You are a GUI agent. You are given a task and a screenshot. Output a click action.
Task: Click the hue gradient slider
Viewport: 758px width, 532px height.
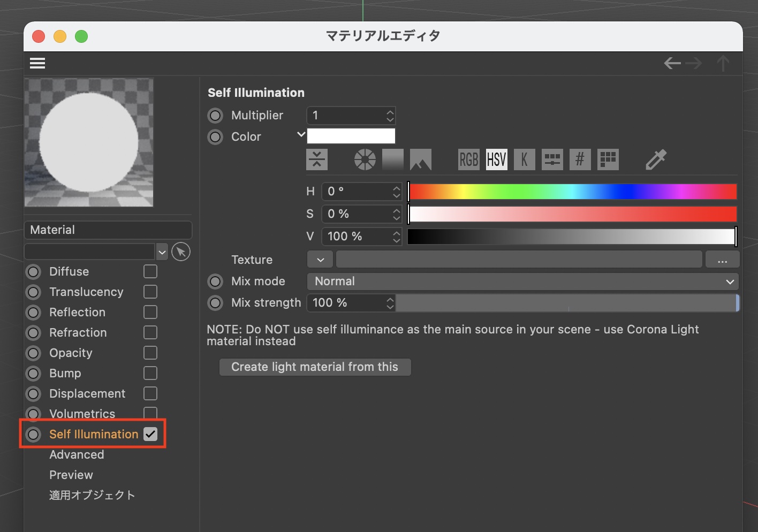tap(572, 192)
